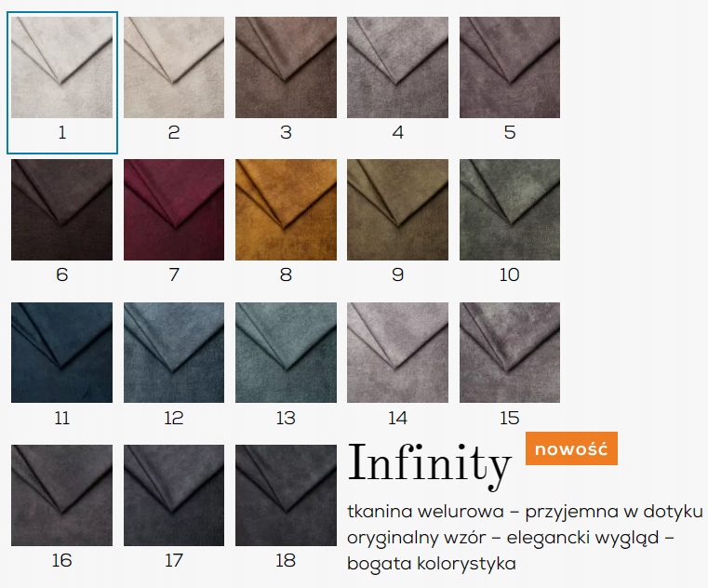The width and height of the screenshot is (708, 588).
Task: Select burgundy fabric swatch number 7
Action: (174, 209)
